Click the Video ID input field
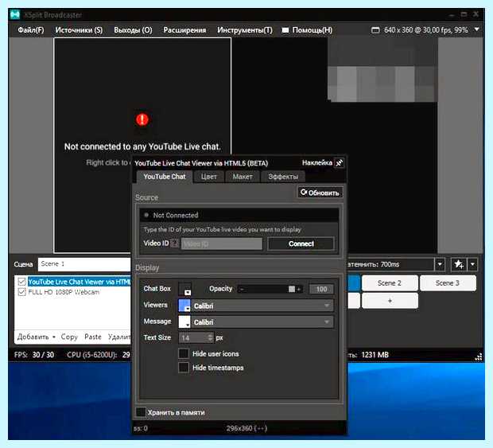The image size is (493, 448). 222,243
